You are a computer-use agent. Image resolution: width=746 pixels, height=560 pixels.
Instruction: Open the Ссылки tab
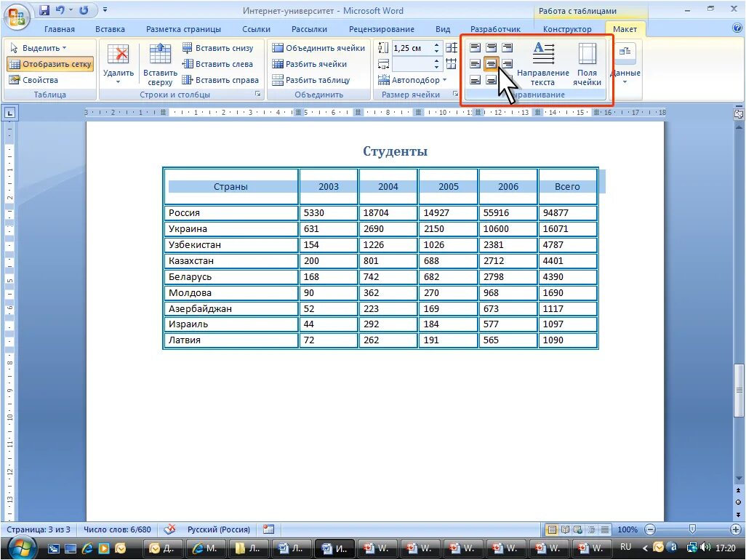256,29
